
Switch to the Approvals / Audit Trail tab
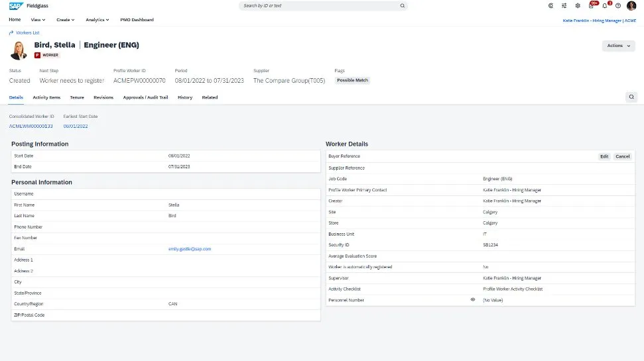point(145,97)
